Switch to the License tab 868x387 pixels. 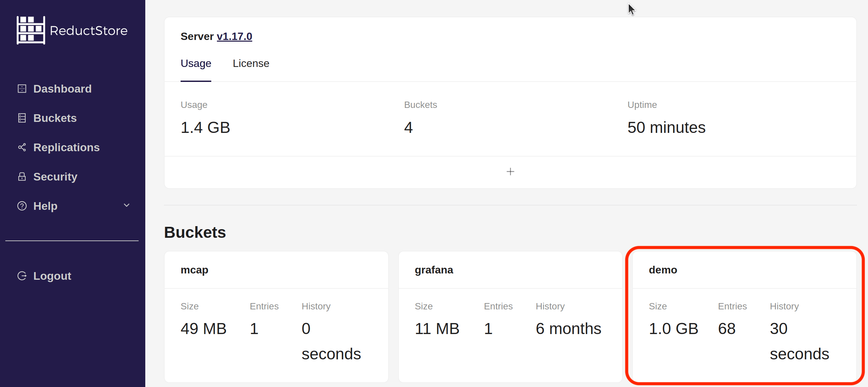(x=251, y=63)
